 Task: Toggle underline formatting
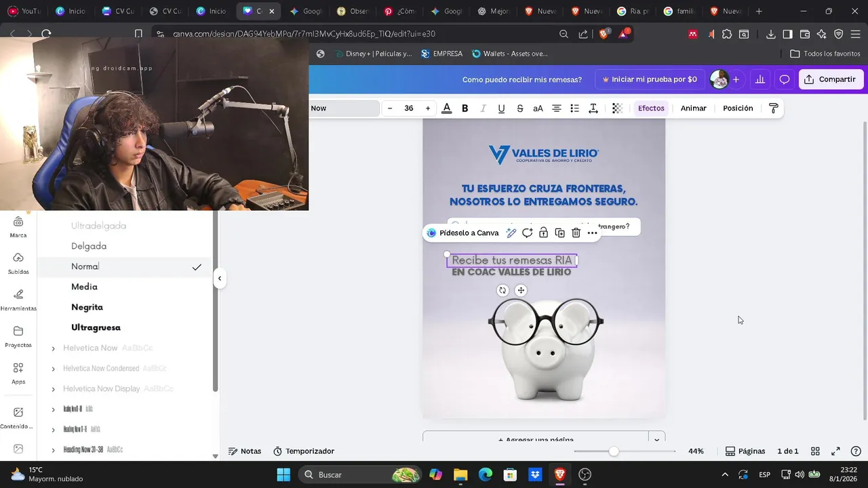[x=501, y=108]
